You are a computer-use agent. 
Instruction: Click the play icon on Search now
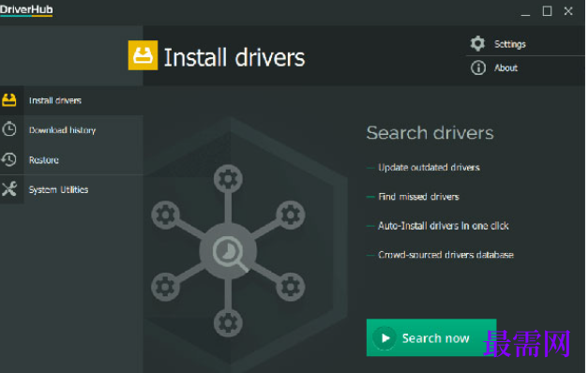point(384,338)
